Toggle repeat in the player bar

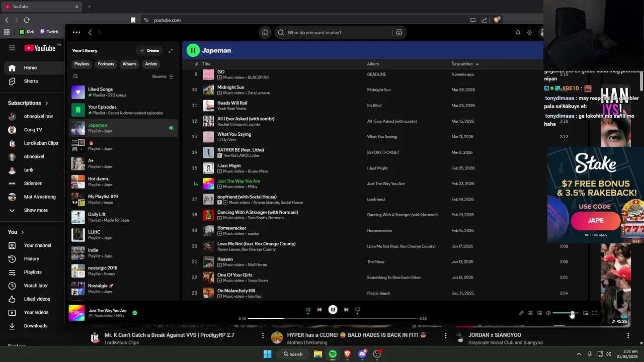point(357,310)
